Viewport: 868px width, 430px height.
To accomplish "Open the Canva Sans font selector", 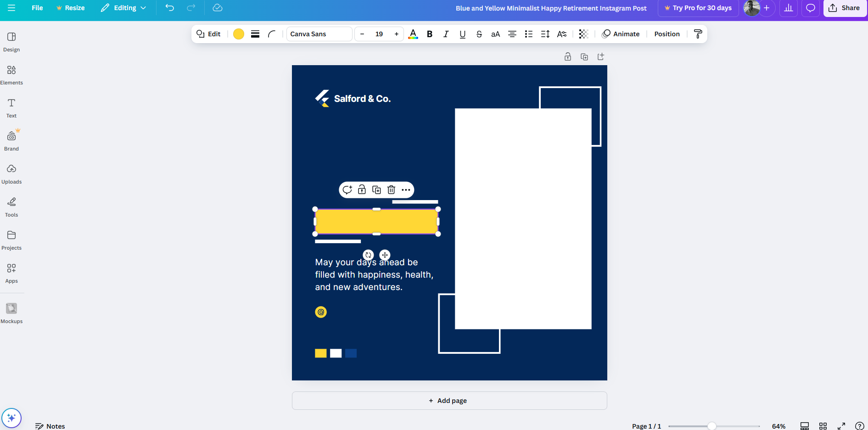I will tap(319, 34).
